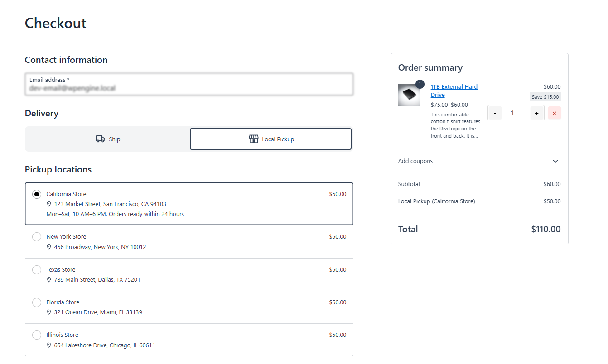Click the Contact information heading

[x=66, y=60]
